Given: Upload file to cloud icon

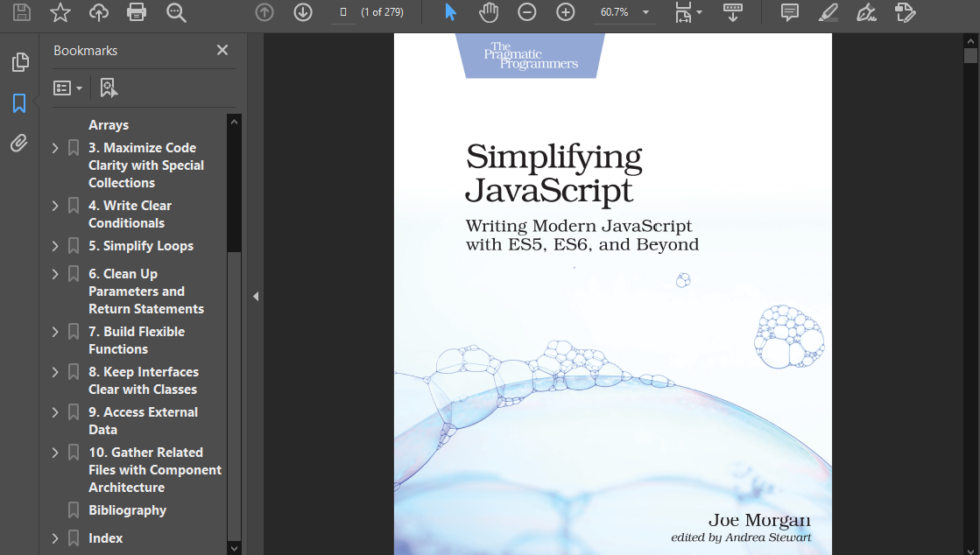Looking at the screenshot, I should pos(99,12).
